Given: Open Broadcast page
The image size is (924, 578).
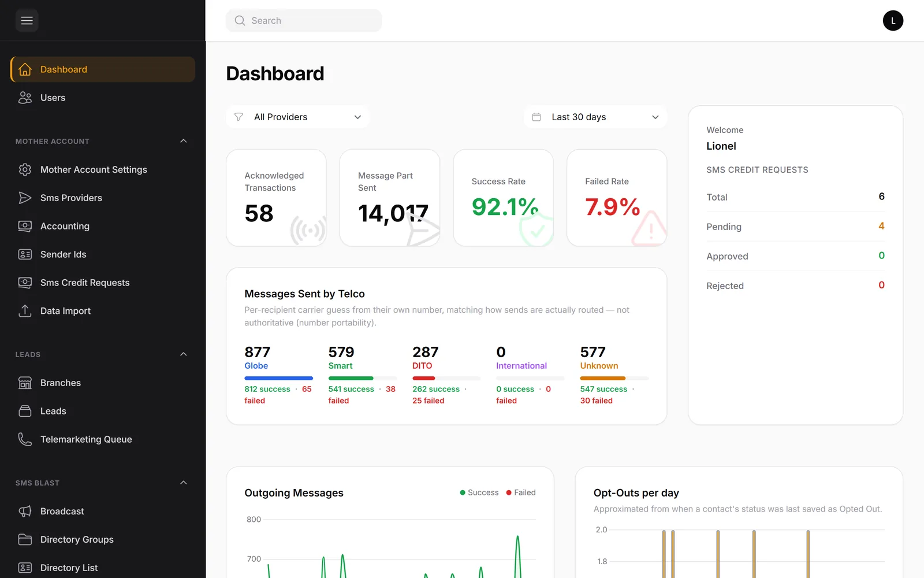Looking at the screenshot, I should (x=103, y=511).
